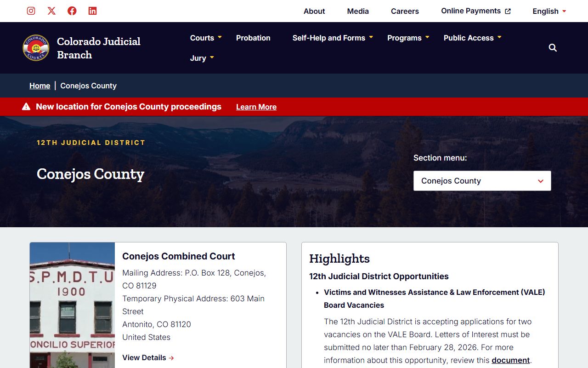Viewport: 588px width, 368px height.
Task: Click 12th Judicial District Opportunities subheading
Action: tap(379, 276)
